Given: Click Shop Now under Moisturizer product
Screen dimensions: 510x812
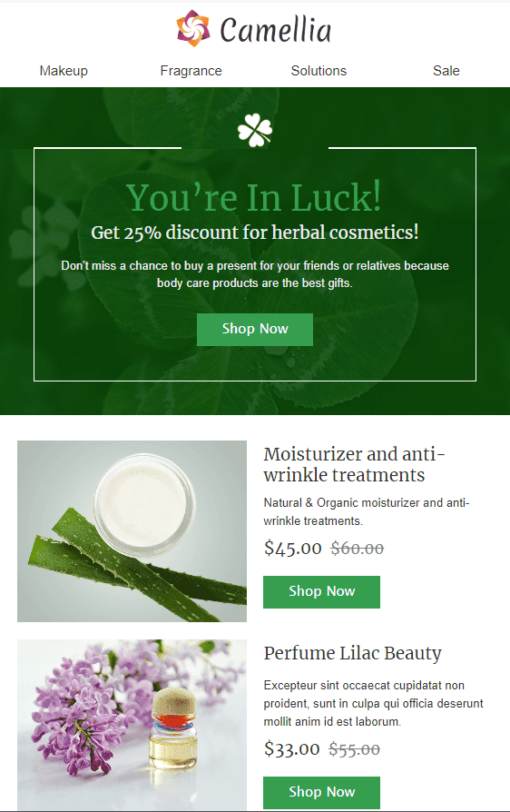Looking at the screenshot, I should pos(322,592).
